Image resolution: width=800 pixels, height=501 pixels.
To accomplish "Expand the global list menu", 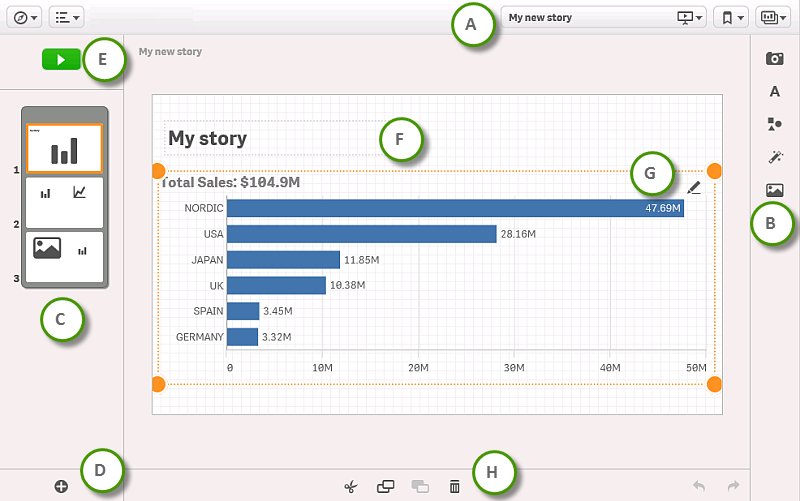I will pyautogui.click(x=66, y=17).
